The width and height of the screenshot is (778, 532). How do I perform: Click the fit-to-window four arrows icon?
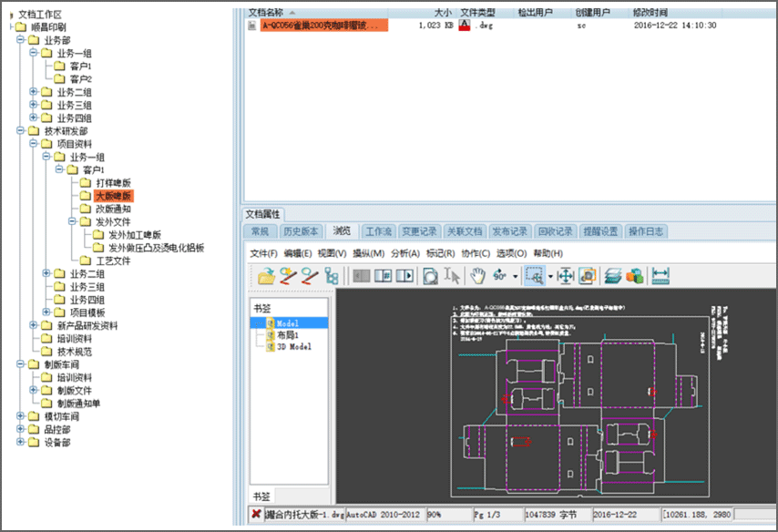[x=565, y=275]
